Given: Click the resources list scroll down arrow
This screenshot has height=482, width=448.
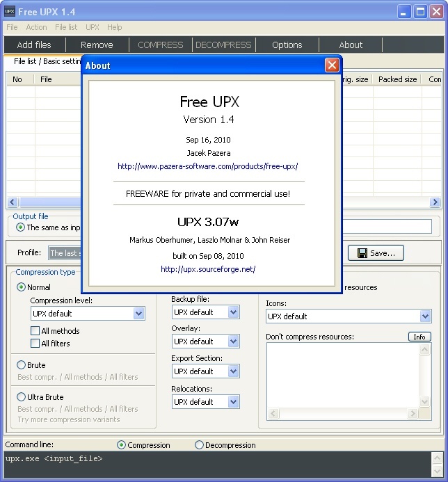Looking at the screenshot, I should [424, 401].
